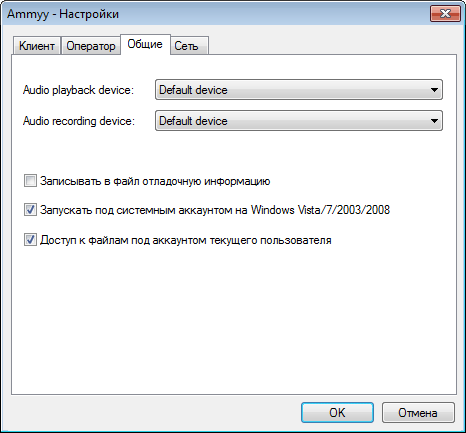Viewport: 466px width, 433px height.
Task: Click the Windows Vista/7/2003/2008 label text
Action: [x=320, y=210]
